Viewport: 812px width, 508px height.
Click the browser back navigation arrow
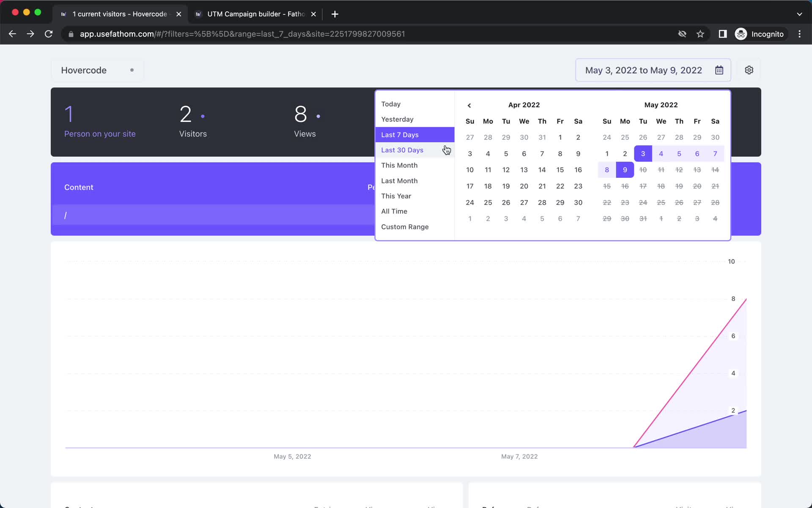pyautogui.click(x=12, y=34)
